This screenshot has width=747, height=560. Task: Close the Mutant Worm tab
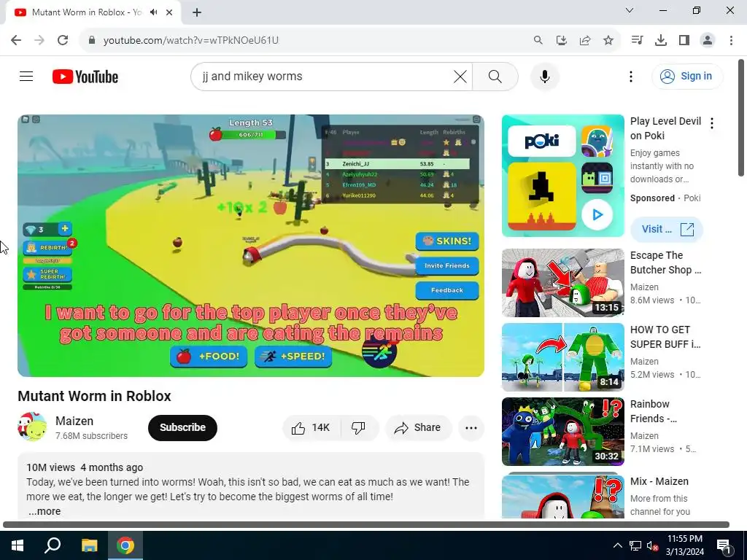coord(169,12)
